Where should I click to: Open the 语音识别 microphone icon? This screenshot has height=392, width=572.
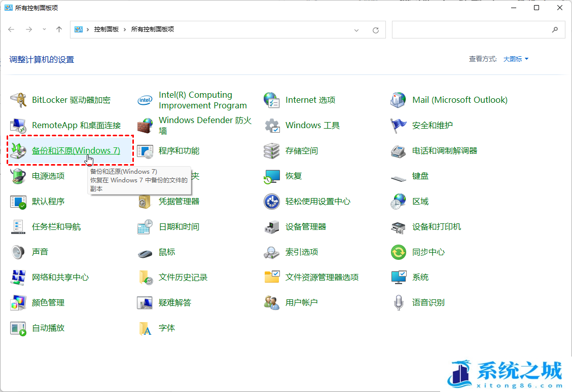click(x=399, y=302)
